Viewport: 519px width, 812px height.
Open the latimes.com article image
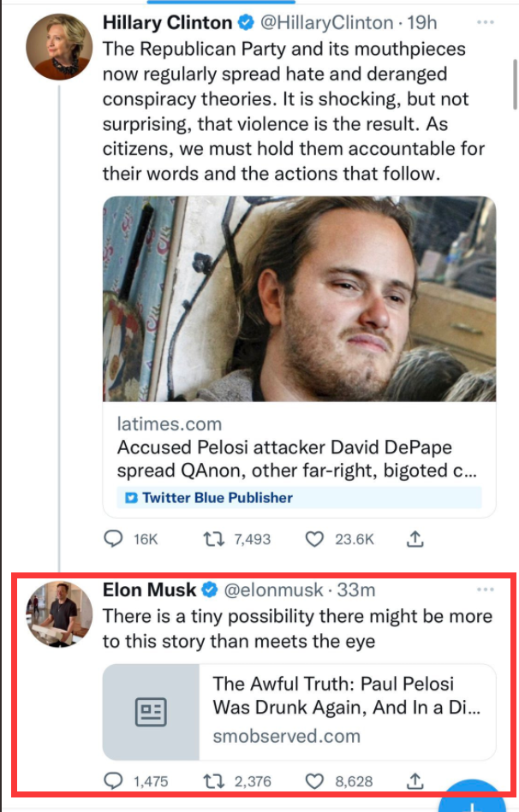click(299, 299)
